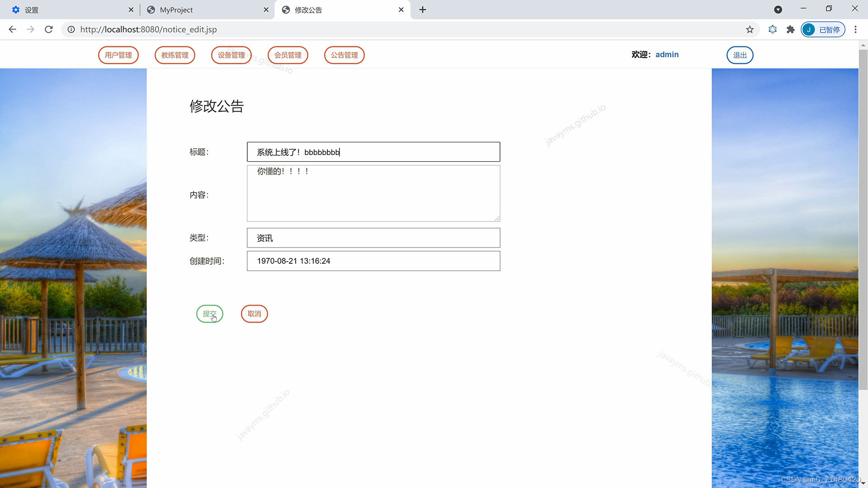Screen dimensions: 868x488
Task: Open a new browser tab
Action: [x=423, y=9]
